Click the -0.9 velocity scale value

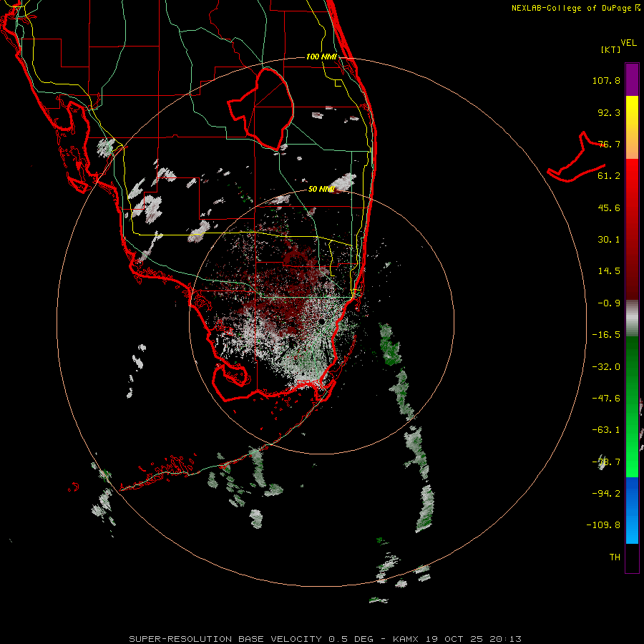[x=609, y=303]
